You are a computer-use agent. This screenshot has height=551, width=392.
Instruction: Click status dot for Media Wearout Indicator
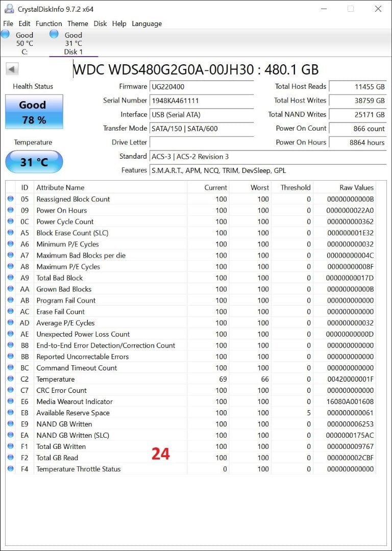[11, 402]
